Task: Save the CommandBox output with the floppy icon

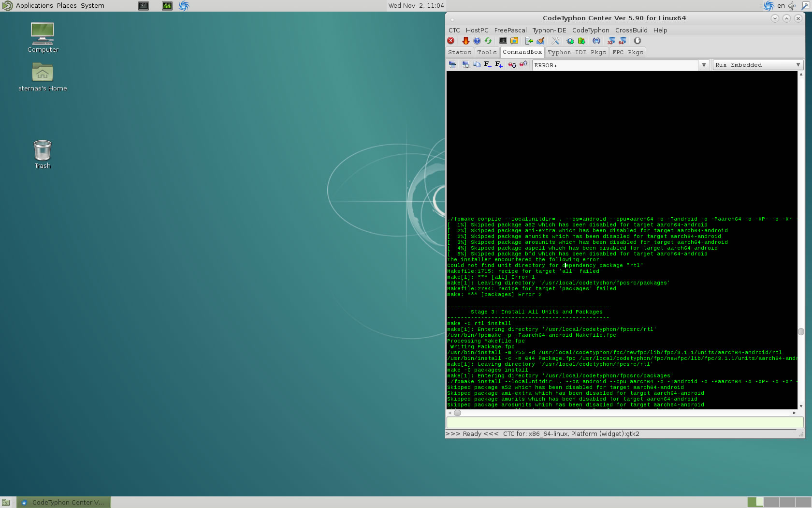Action: (465, 64)
